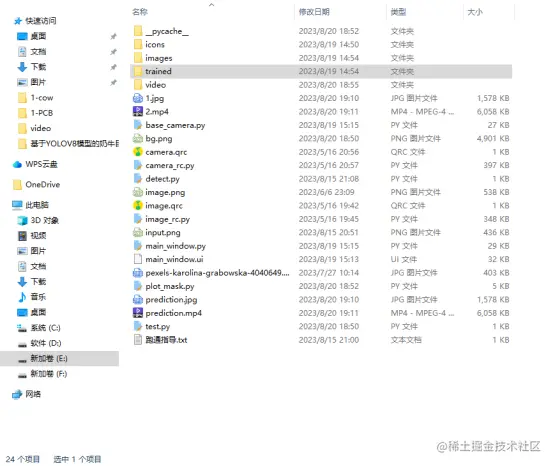
Task: Select pexels-karolina-grabowska jpg file icon
Action: click(x=138, y=273)
